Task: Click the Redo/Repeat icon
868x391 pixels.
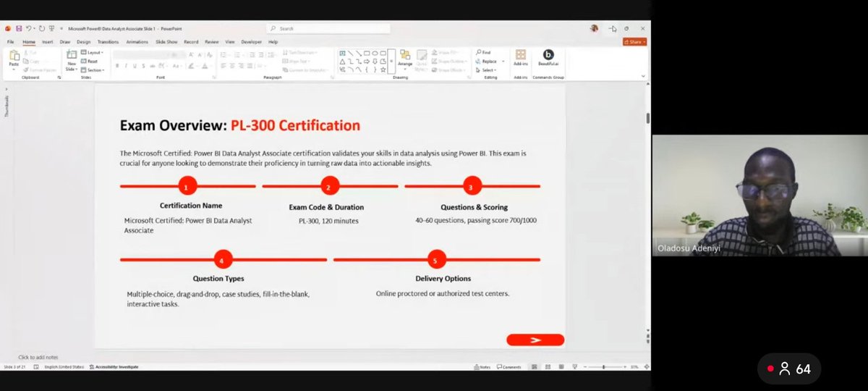Action: [x=42, y=28]
